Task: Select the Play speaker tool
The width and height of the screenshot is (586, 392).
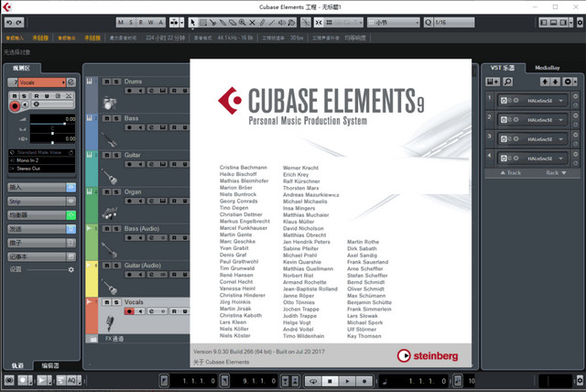Action: (282, 23)
